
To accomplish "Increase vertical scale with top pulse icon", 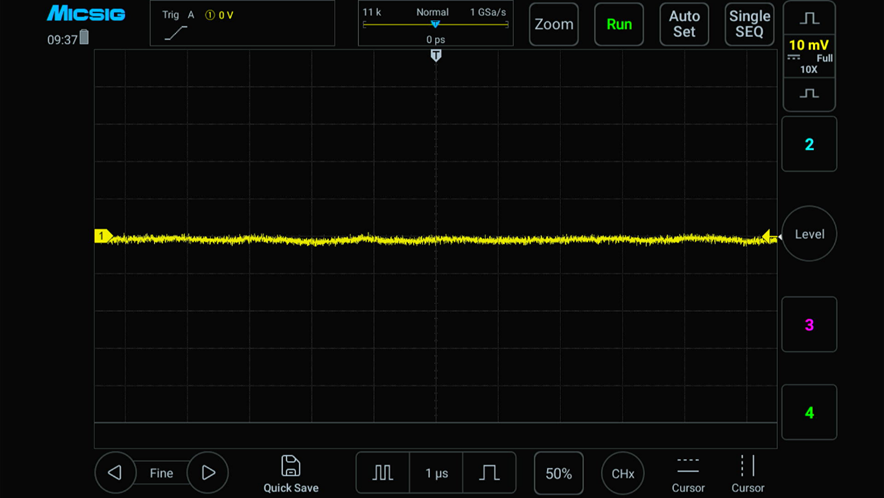I will (x=809, y=18).
